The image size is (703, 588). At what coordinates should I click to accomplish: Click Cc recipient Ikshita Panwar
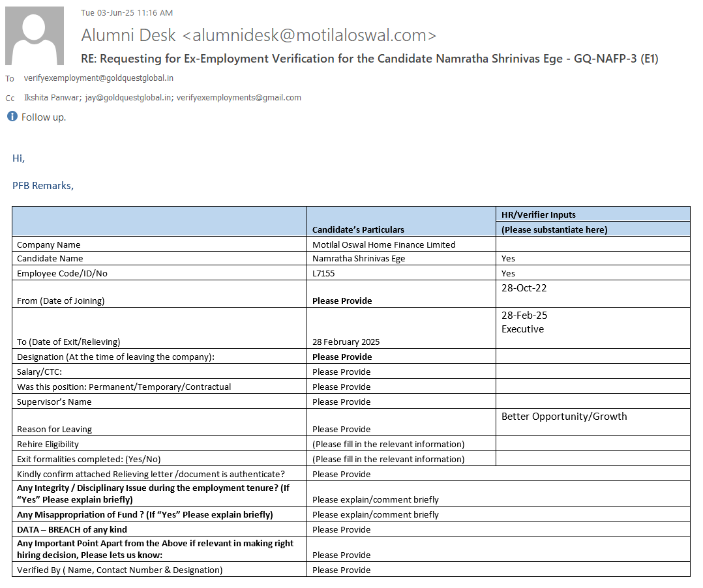pos(52,97)
